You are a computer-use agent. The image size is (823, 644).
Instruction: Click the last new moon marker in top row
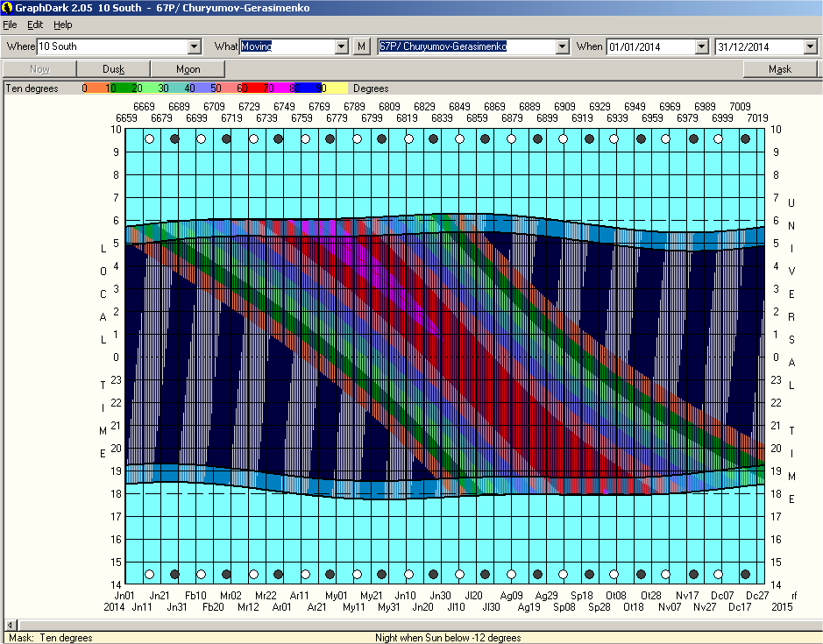click(745, 138)
